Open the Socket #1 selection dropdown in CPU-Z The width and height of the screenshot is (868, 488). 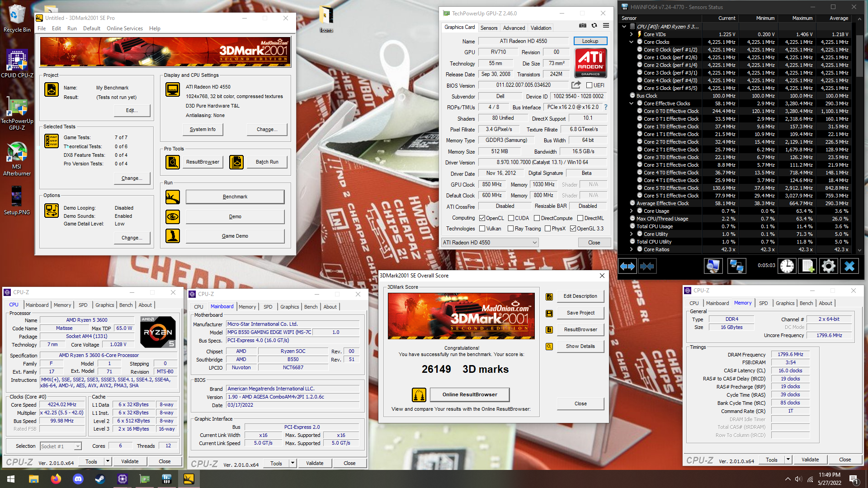61,446
